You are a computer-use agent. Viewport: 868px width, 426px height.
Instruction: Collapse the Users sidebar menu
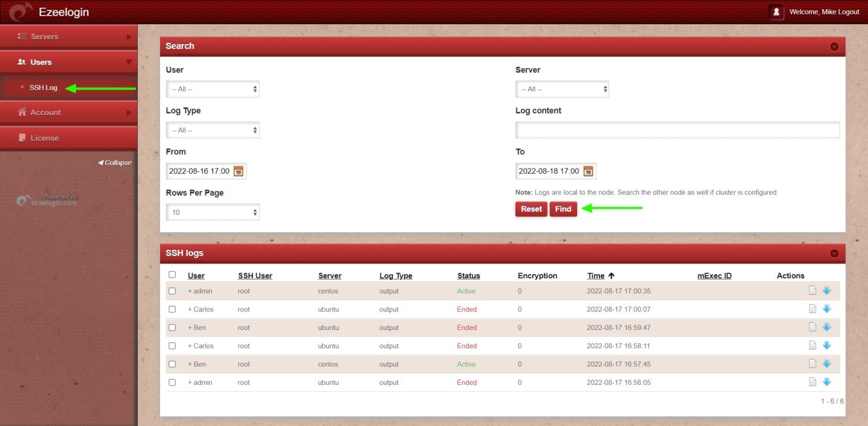pyautogui.click(x=69, y=62)
